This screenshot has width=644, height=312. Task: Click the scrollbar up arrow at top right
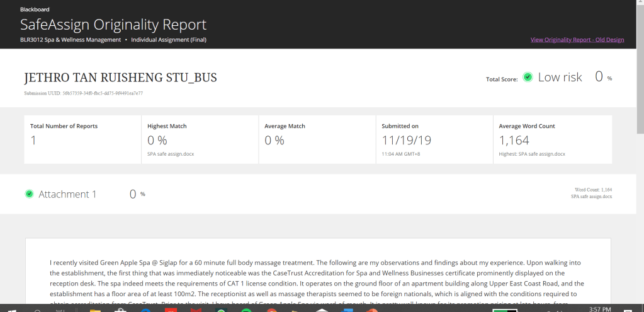(640, 4)
